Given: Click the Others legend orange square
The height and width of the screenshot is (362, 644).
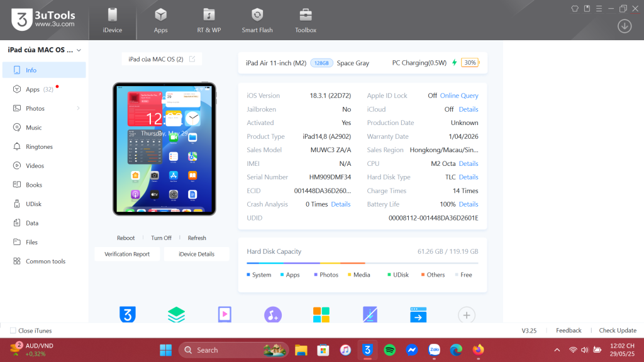Looking at the screenshot, I should pos(423,275).
